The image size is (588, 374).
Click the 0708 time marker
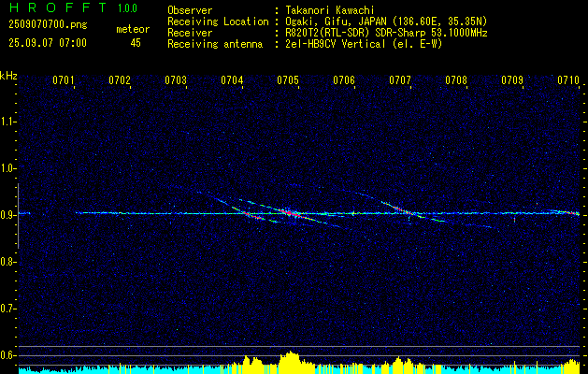456,80
